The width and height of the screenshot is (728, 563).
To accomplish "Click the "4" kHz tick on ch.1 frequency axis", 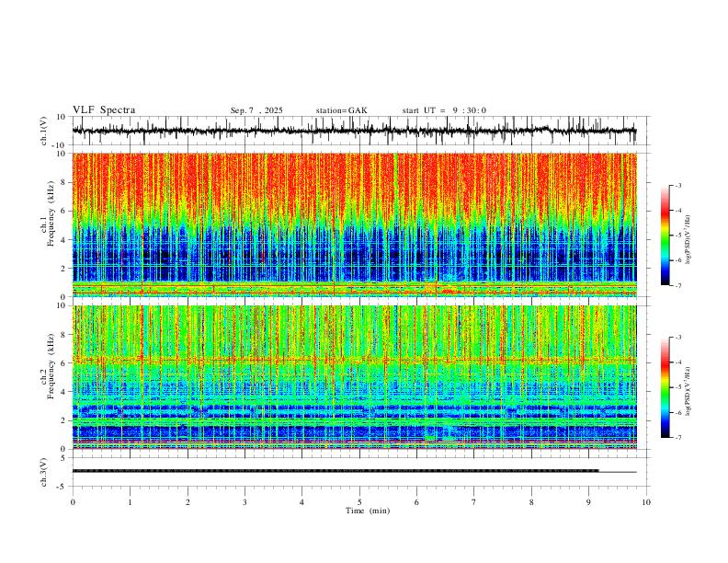I will pos(64,240).
